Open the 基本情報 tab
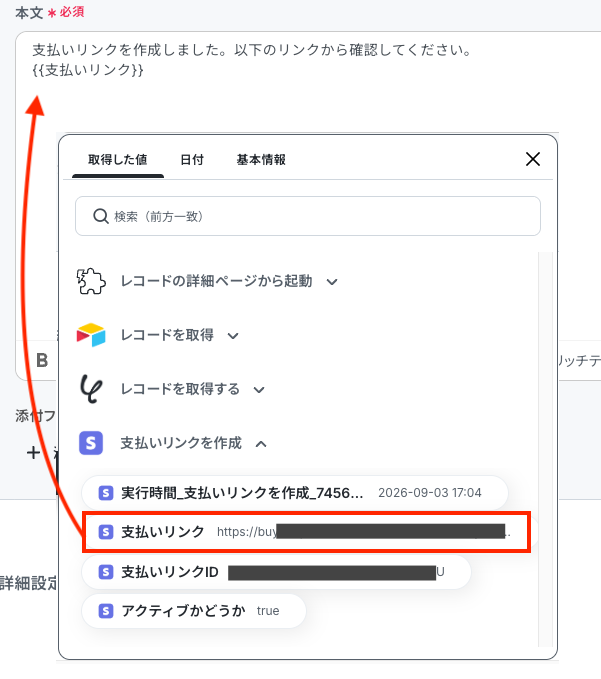 click(261, 160)
